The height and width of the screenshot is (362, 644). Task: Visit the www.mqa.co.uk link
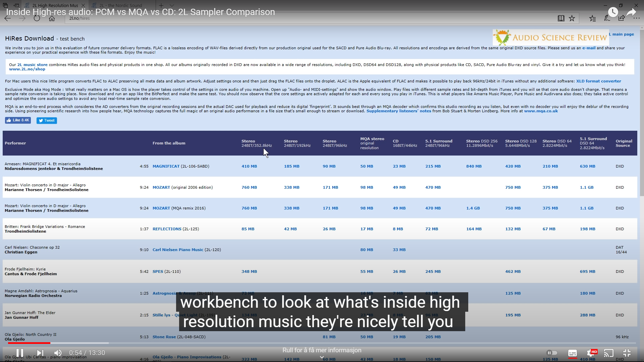coord(541,111)
